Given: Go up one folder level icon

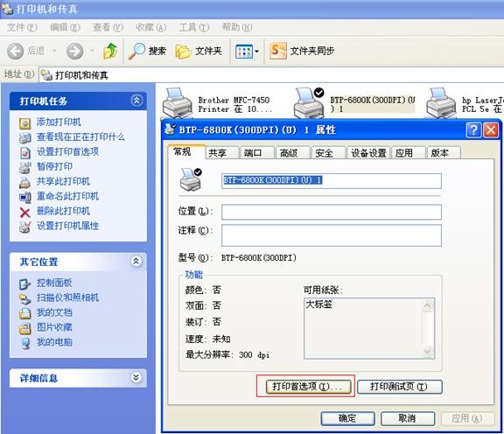Looking at the screenshot, I should (x=110, y=51).
